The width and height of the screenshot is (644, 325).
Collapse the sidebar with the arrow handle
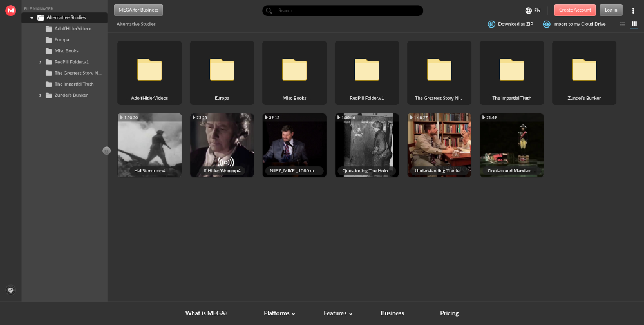pos(106,151)
